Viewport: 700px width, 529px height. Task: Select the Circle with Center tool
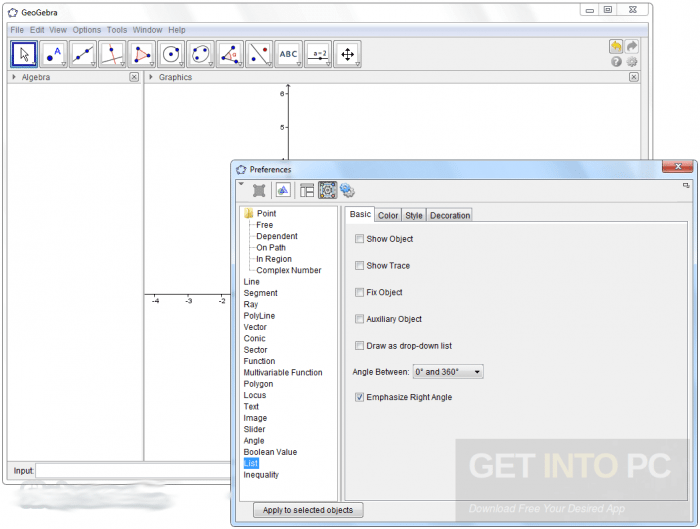coord(171,54)
